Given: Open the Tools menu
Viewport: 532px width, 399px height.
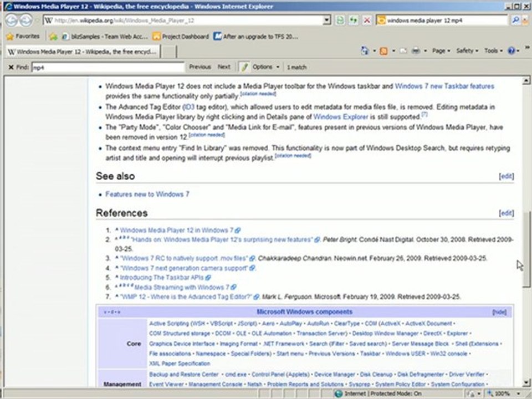Looking at the screenshot, I should (x=493, y=51).
